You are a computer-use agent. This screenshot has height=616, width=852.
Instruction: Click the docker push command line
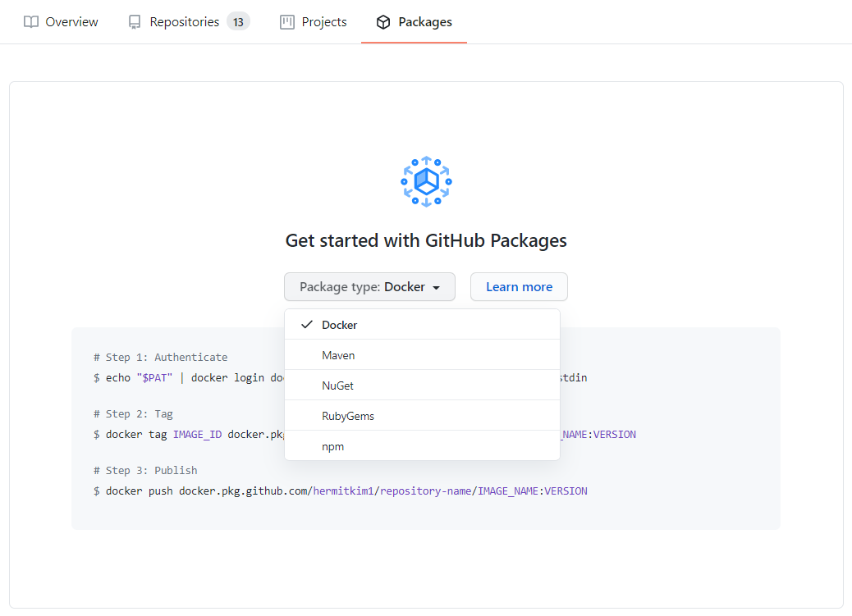click(340, 491)
